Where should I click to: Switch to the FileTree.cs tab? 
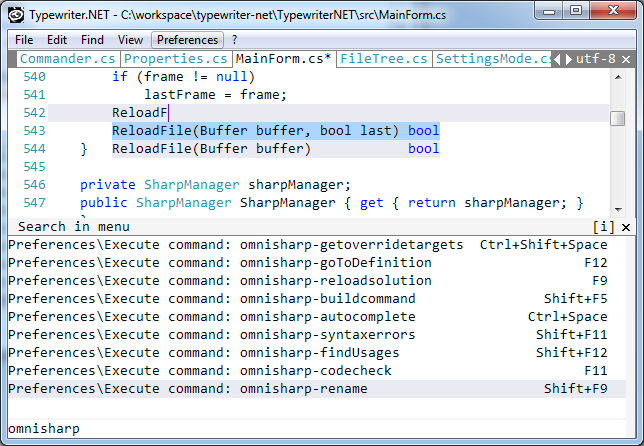[384, 59]
